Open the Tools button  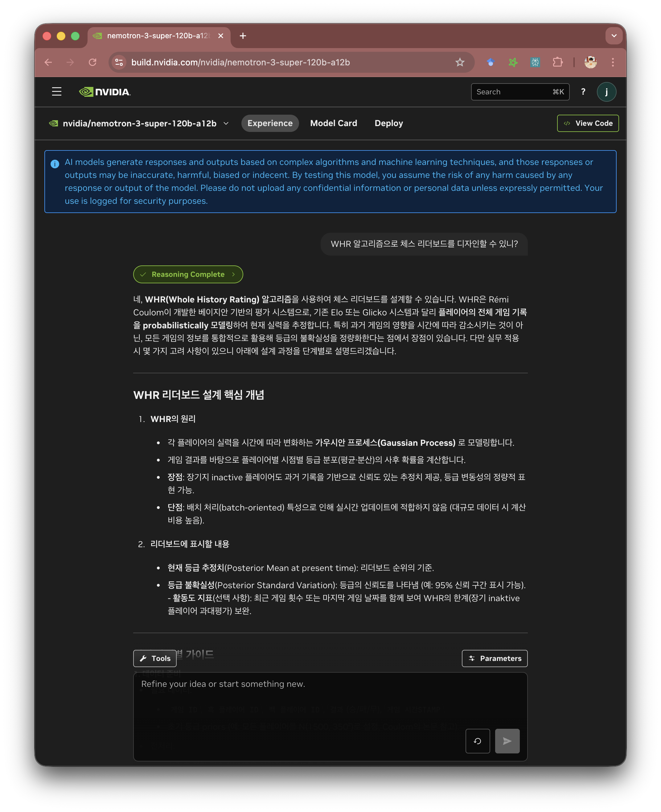[155, 658]
